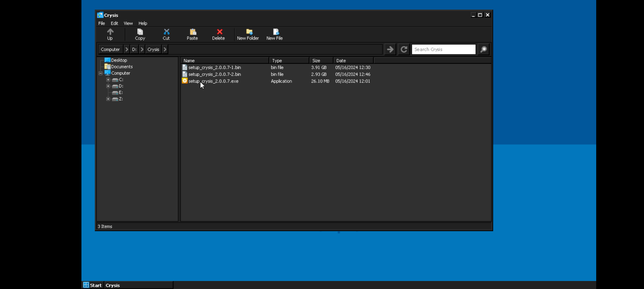Click the Desktop icon in tree
Screen dimensions: 644x289
(107, 60)
